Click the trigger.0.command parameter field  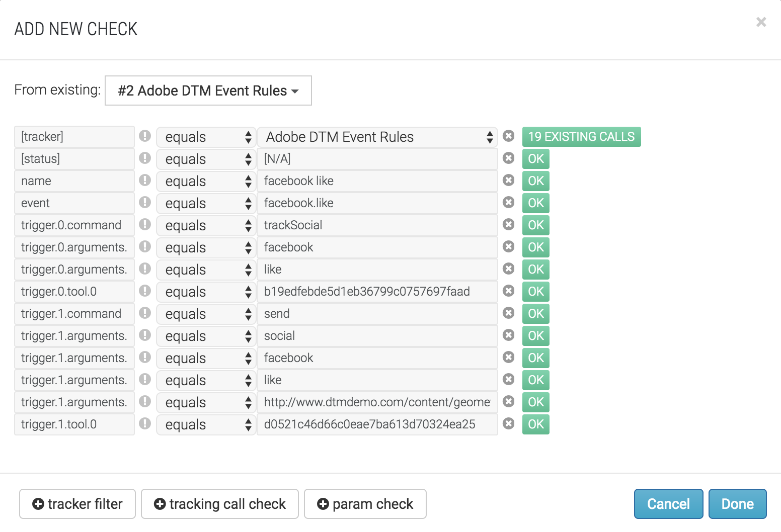pos(74,225)
